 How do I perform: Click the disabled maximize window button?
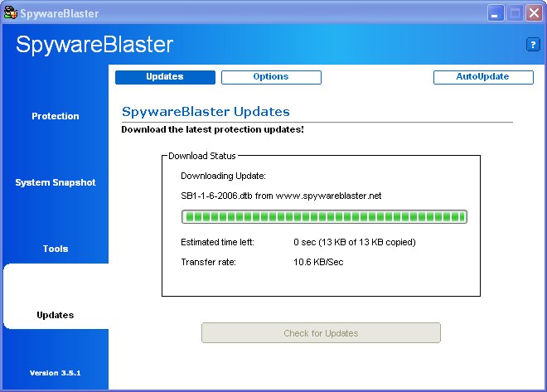point(515,13)
